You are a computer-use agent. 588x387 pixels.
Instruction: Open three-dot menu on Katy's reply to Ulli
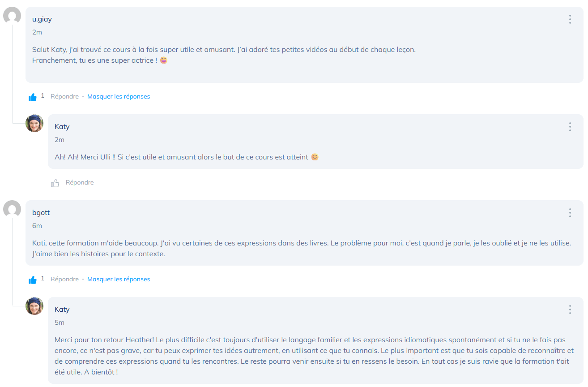[570, 127]
